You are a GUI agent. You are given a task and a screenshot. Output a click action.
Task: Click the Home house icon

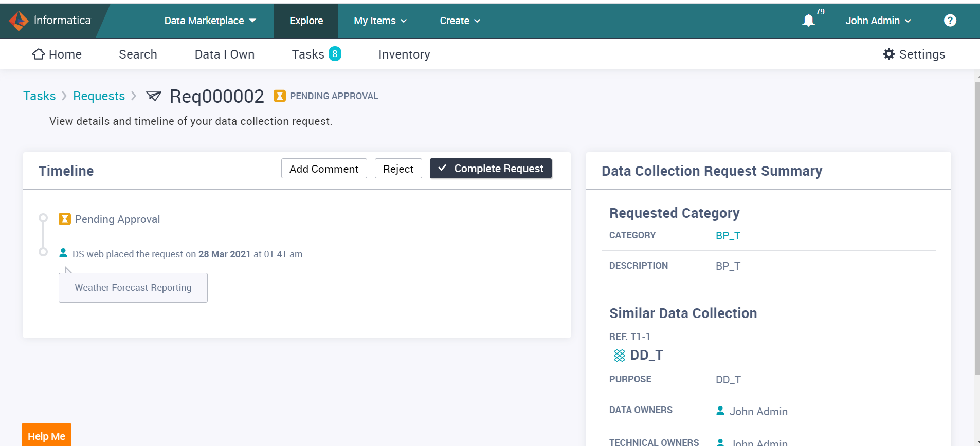point(39,54)
